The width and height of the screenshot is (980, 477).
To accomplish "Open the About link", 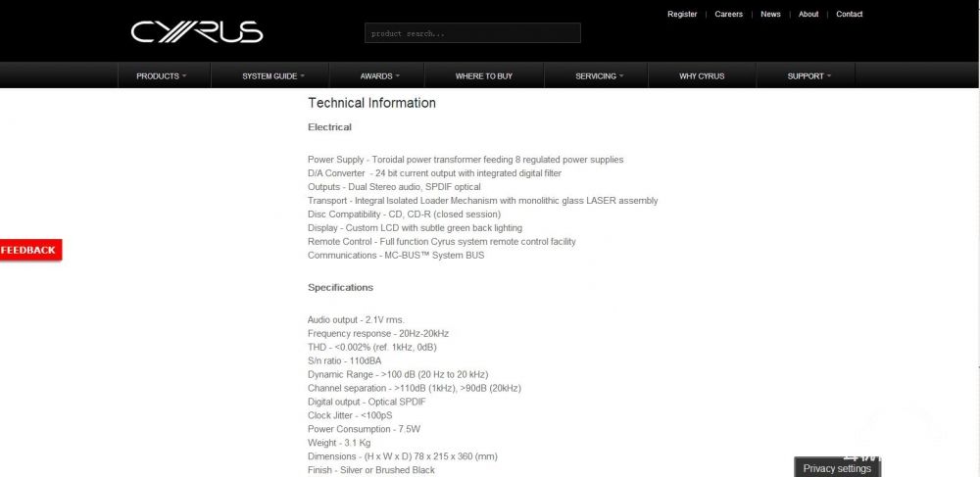I will pos(808,14).
